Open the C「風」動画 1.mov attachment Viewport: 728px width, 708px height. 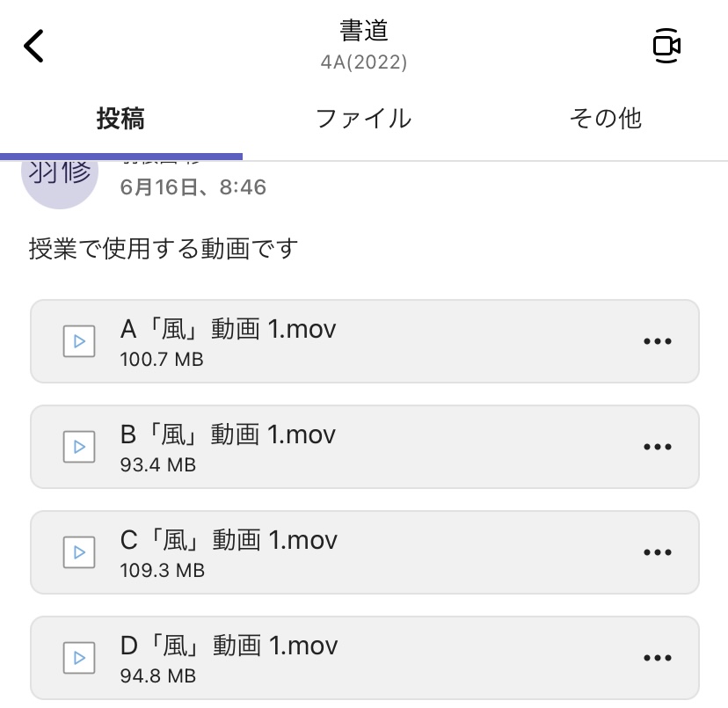pos(365,552)
